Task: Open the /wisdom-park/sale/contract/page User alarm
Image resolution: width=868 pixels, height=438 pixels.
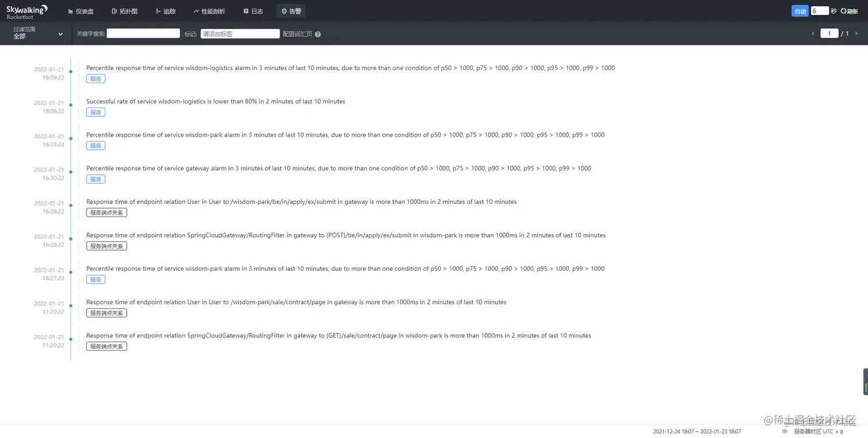Action: (296, 302)
